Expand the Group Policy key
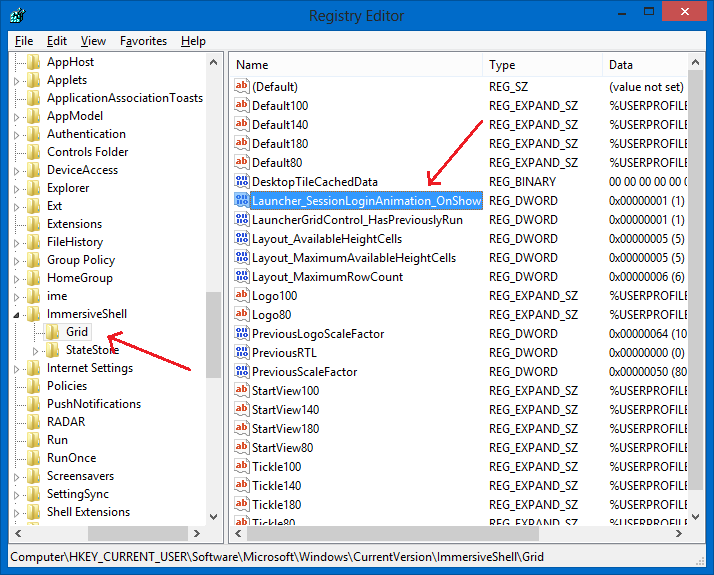The width and height of the screenshot is (714, 575). (16, 261)
